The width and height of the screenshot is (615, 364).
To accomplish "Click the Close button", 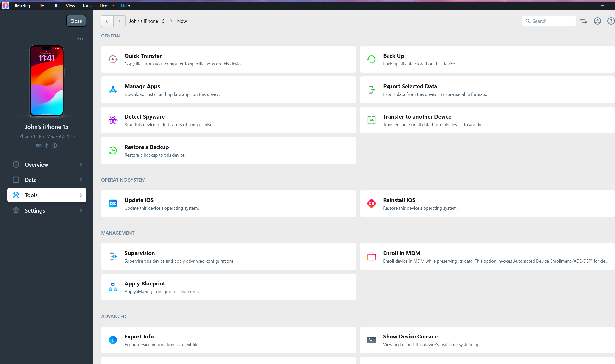I will 76,21.
